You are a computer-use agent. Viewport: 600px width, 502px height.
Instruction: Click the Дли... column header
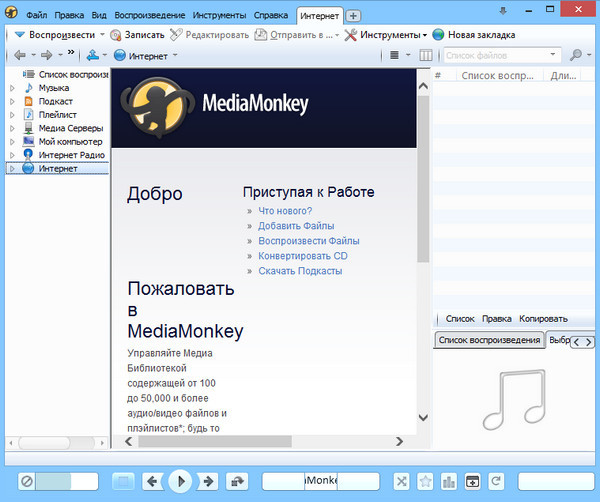pyautogui.click(x=563, y=76)
